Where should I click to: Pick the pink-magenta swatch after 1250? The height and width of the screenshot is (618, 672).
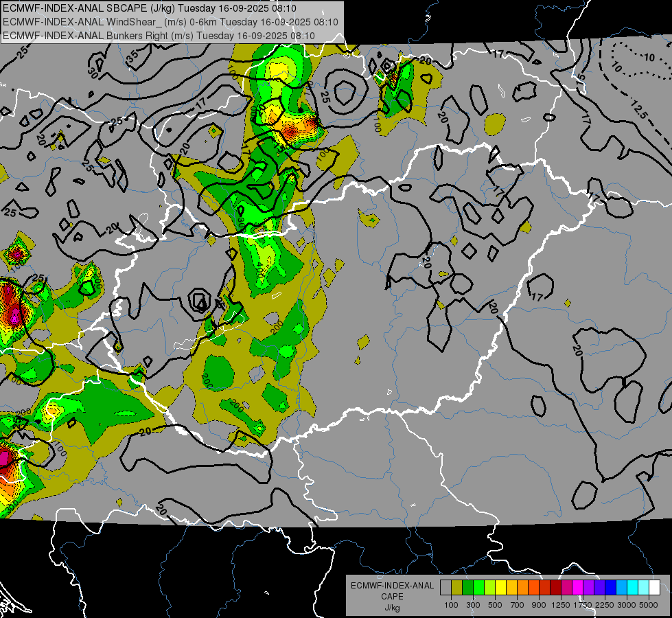(566, 588)
